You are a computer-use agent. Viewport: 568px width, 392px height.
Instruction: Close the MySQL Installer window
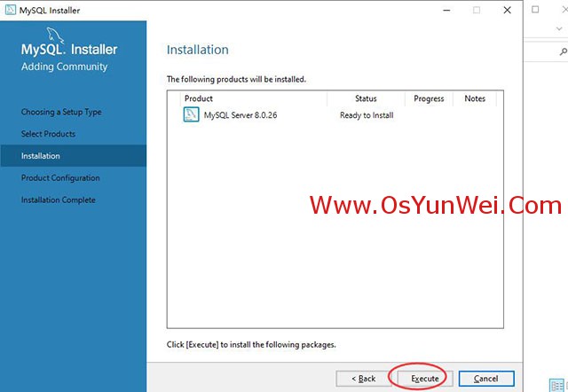point(507,10)
